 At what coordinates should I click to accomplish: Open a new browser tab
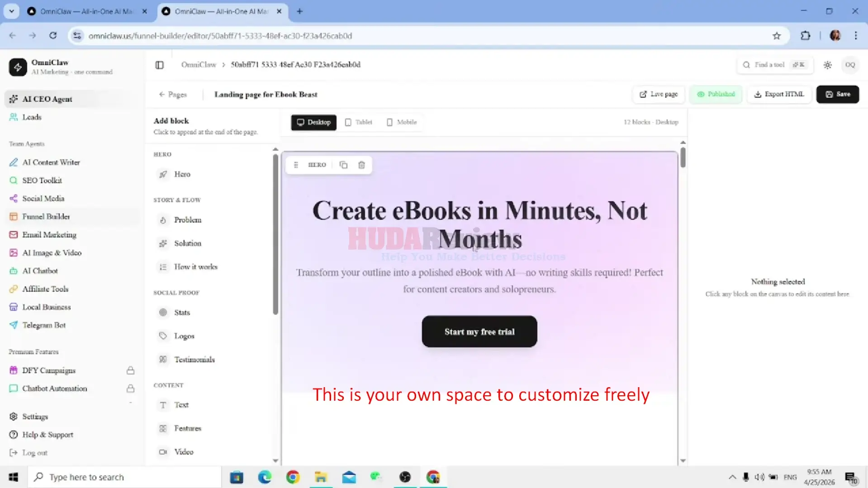point(299,11)
